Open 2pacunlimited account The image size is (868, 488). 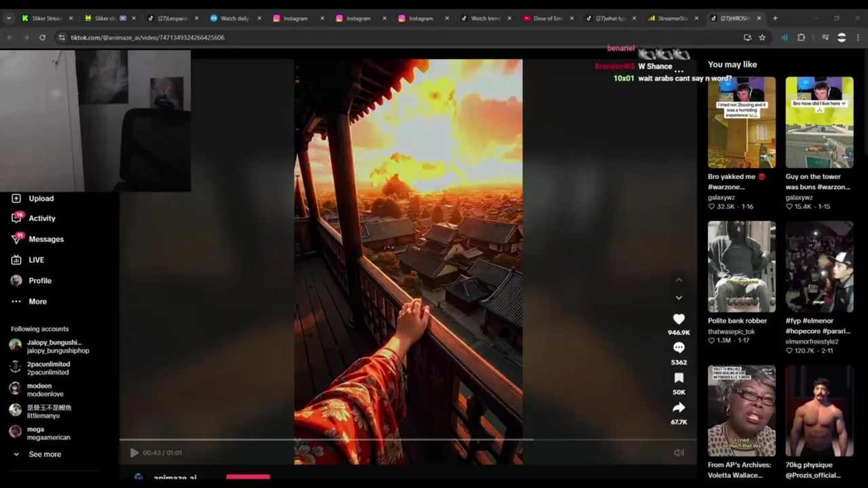coord(41,368)
